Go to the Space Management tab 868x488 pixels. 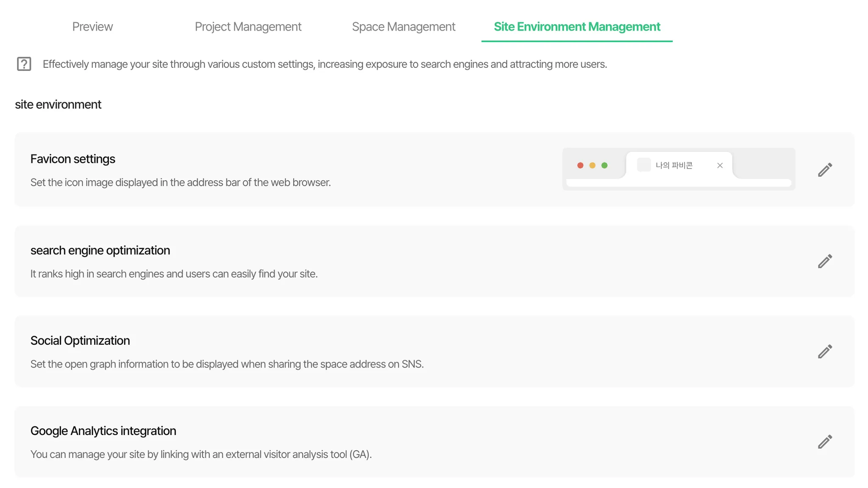(403, 27)
